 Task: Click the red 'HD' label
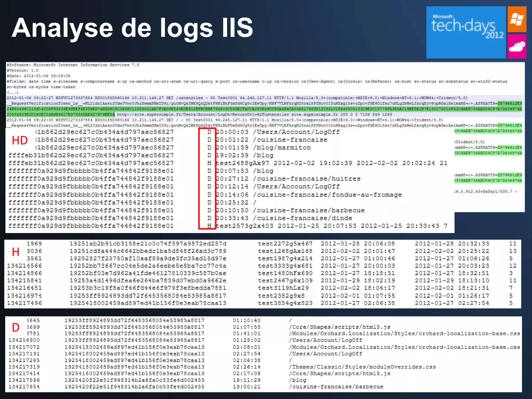click(20, 141)
